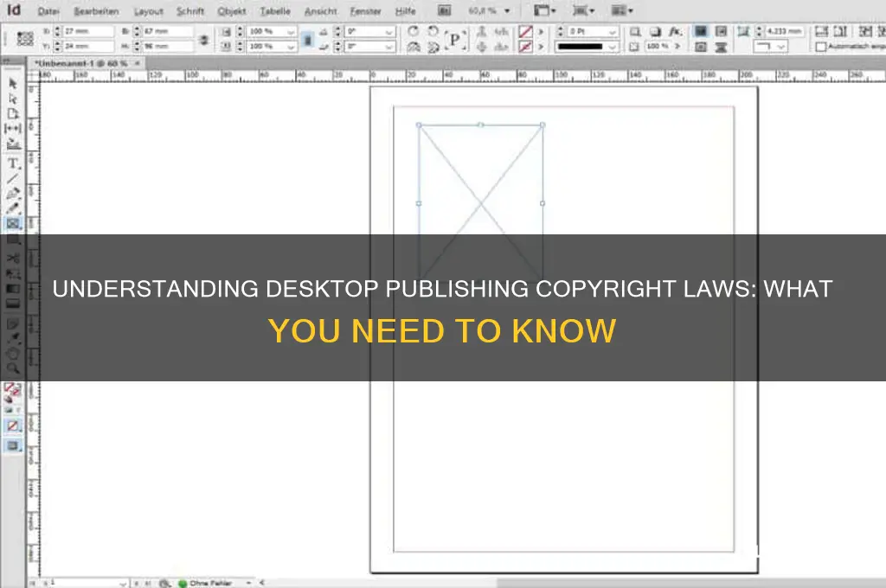Open the shear angle dropdown
Image resolution: width=886 pixels, height=588 pixels.
tap(388, 47)
